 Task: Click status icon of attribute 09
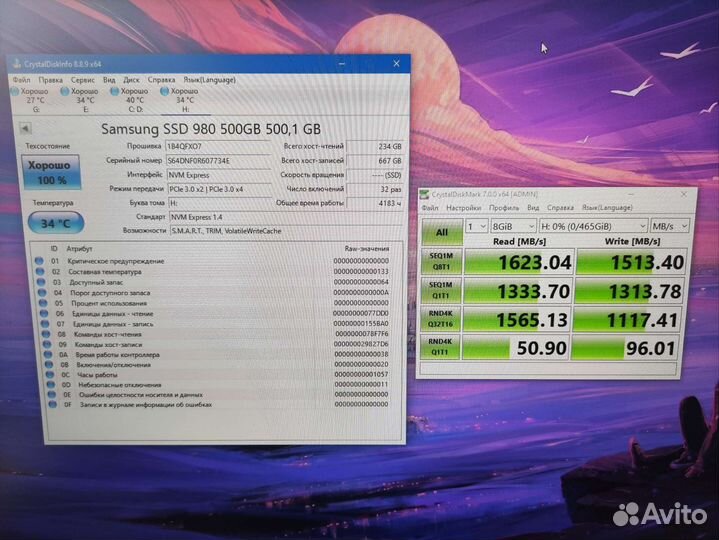pos(47,344)
